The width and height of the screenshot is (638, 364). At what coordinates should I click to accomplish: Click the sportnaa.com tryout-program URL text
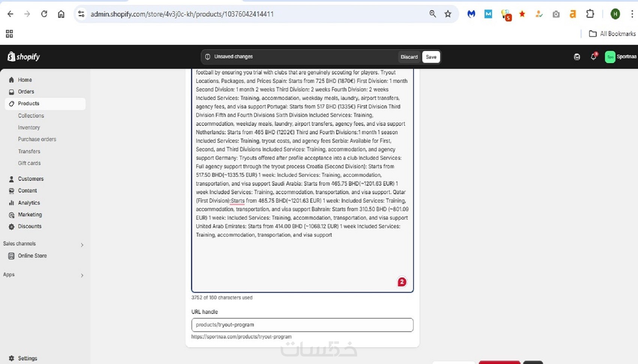[x=241, y=337]
